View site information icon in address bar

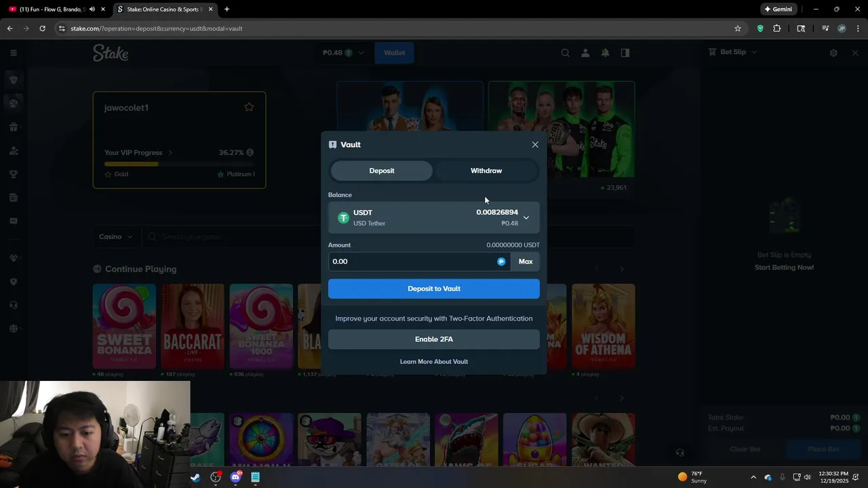click(62, 28)
